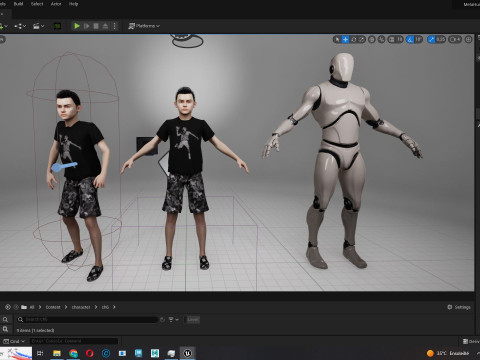
Task: Choose the Rotate tool in viewport
Action: pyautogui.click(x=354, y=39)
